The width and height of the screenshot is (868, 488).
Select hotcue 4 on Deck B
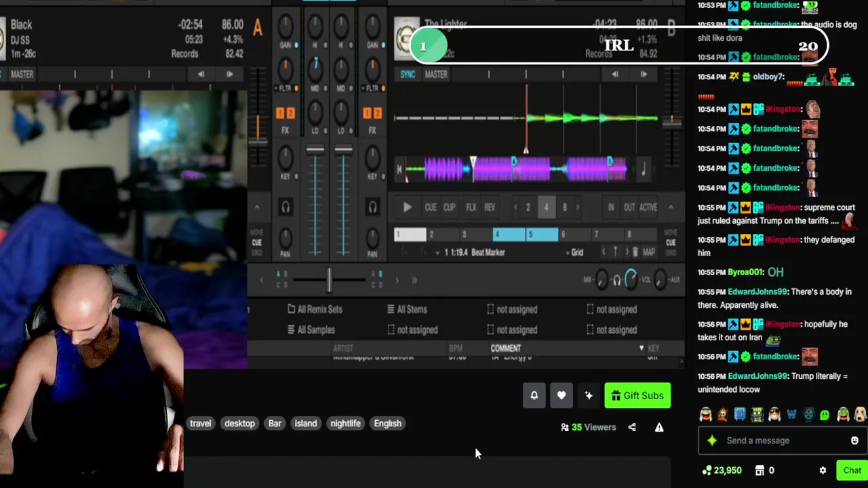[510, 235]
